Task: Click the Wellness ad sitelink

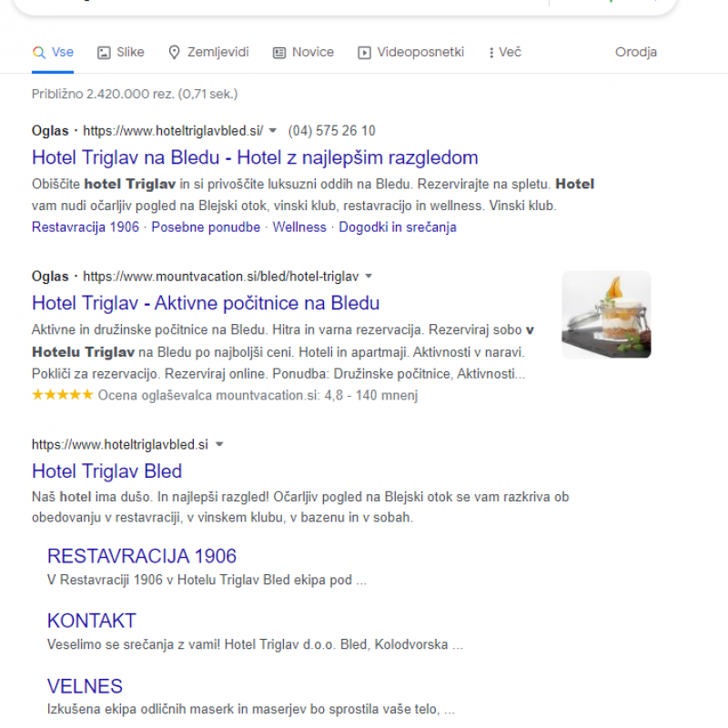Action: point(299,227)
